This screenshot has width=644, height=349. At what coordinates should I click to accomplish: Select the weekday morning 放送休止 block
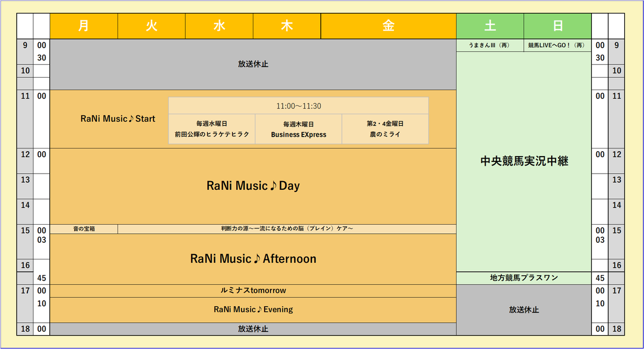tap(253, 64)
